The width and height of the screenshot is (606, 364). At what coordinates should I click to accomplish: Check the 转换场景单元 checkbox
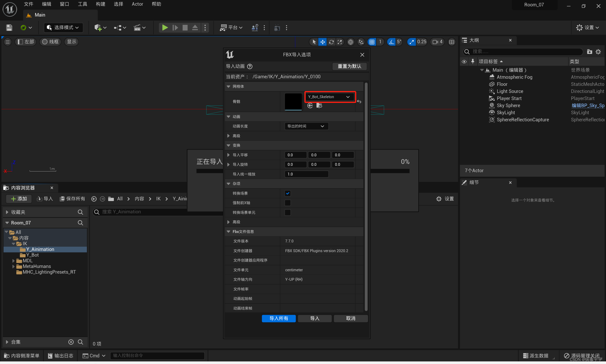(287, 212)
